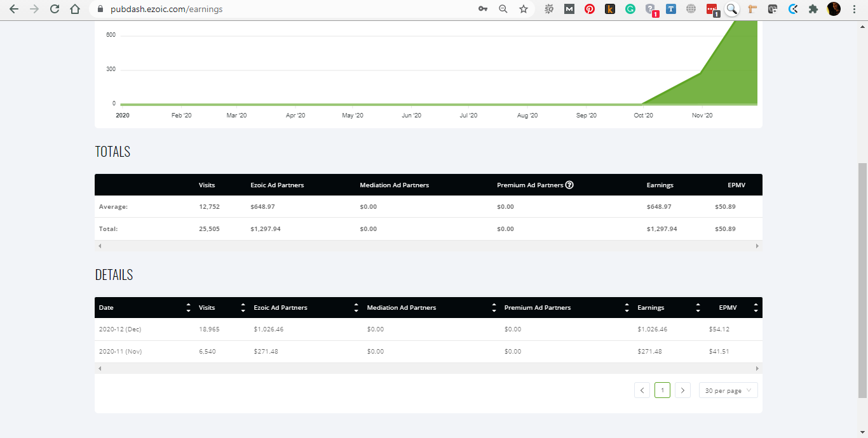
Task: Select page 1 in pagination
Action: [662, 390]
